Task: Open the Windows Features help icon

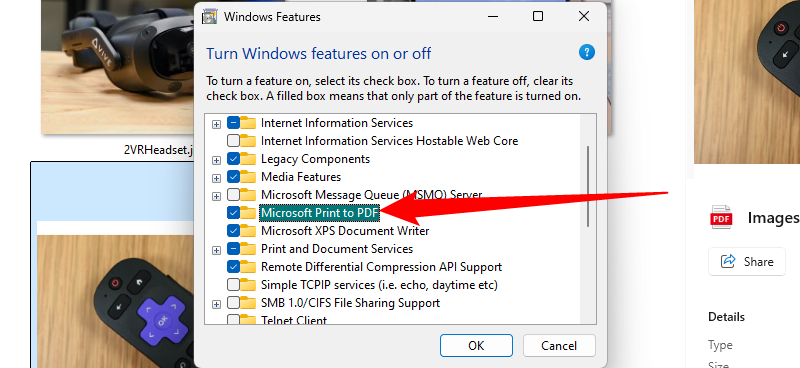Action: [587, 52]
